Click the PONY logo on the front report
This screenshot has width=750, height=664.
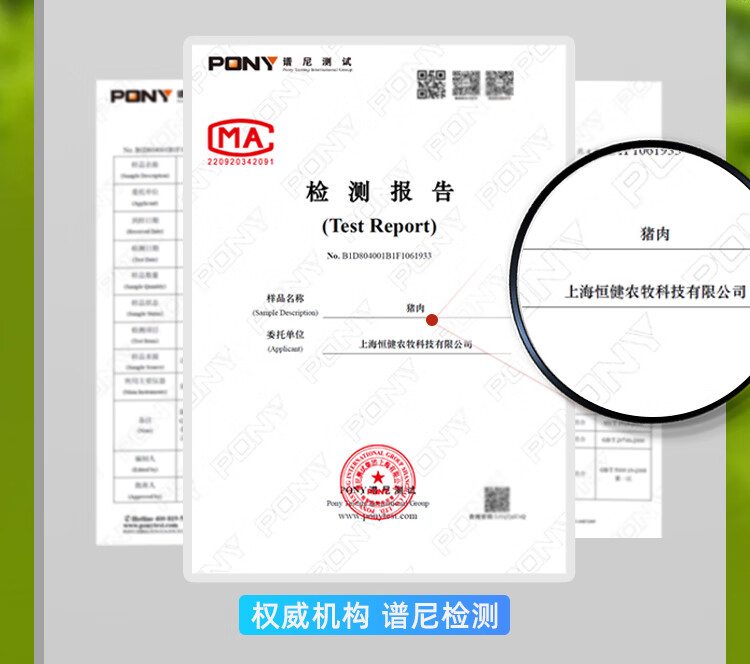[x=243, y=63]
